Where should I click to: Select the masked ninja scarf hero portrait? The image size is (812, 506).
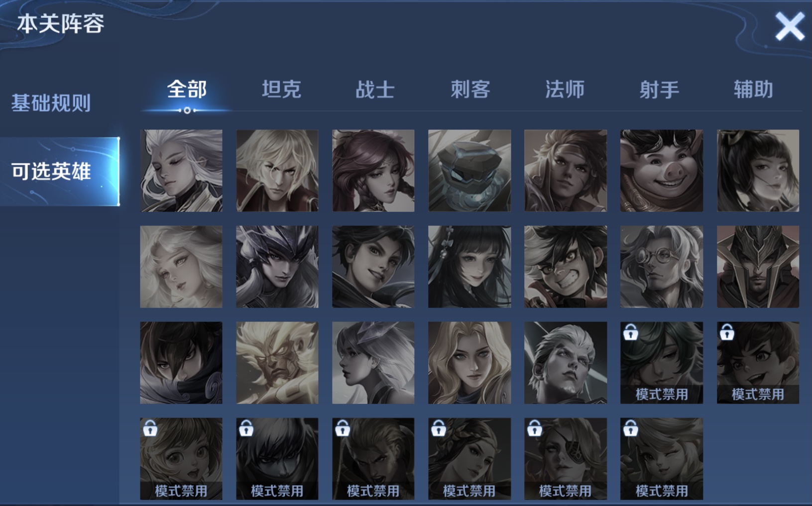(x=181, y=363)
